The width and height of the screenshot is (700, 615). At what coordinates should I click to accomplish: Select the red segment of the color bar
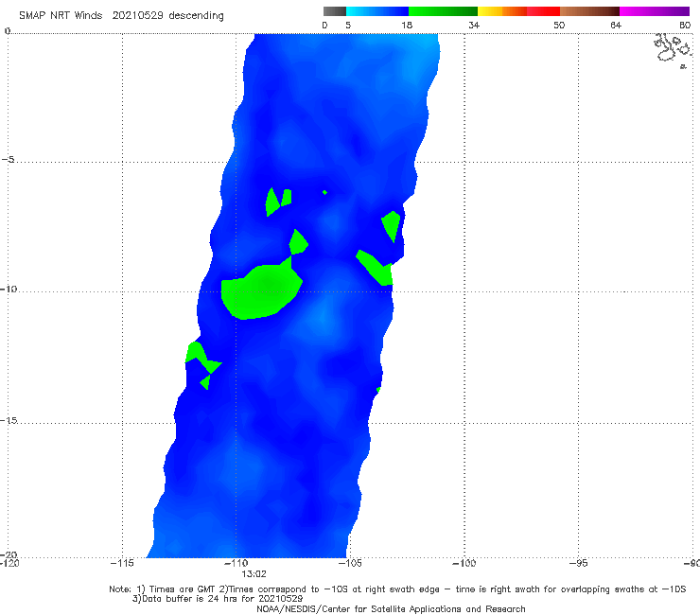click(x=543, y=11)
